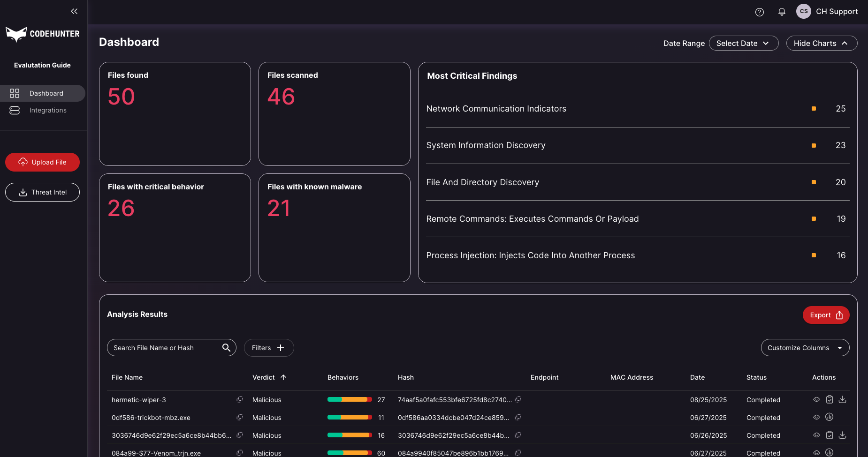
Task: Open the Select Date dropdown
Action: [743, 43]
